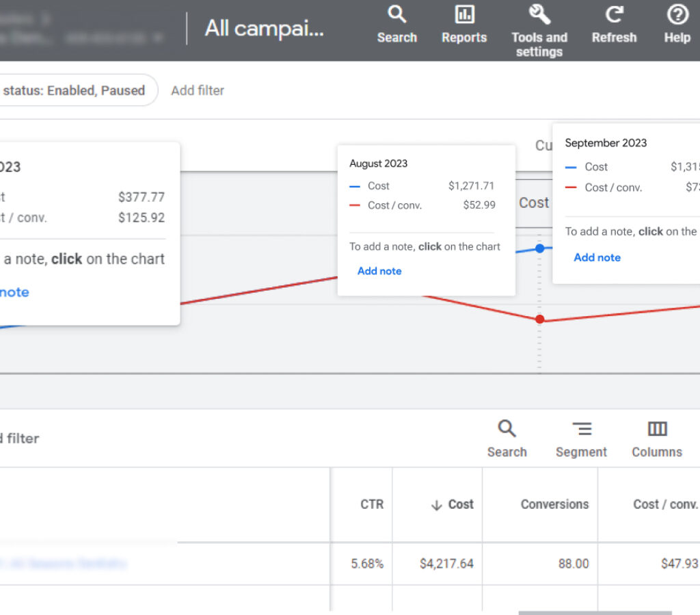This screenshot has width=700, height=615.
Task: Click the horizontal scrollbar below the table
Action: point(595,612)
